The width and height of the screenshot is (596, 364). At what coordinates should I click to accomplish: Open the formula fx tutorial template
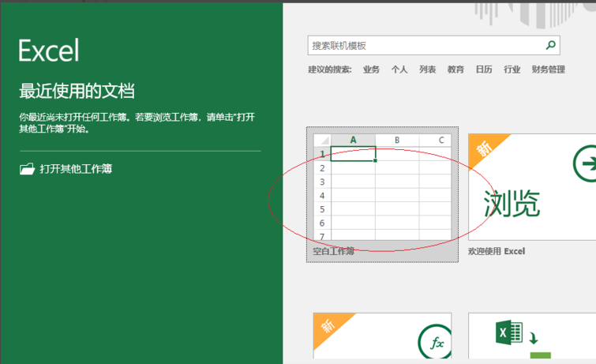point(382,336)
